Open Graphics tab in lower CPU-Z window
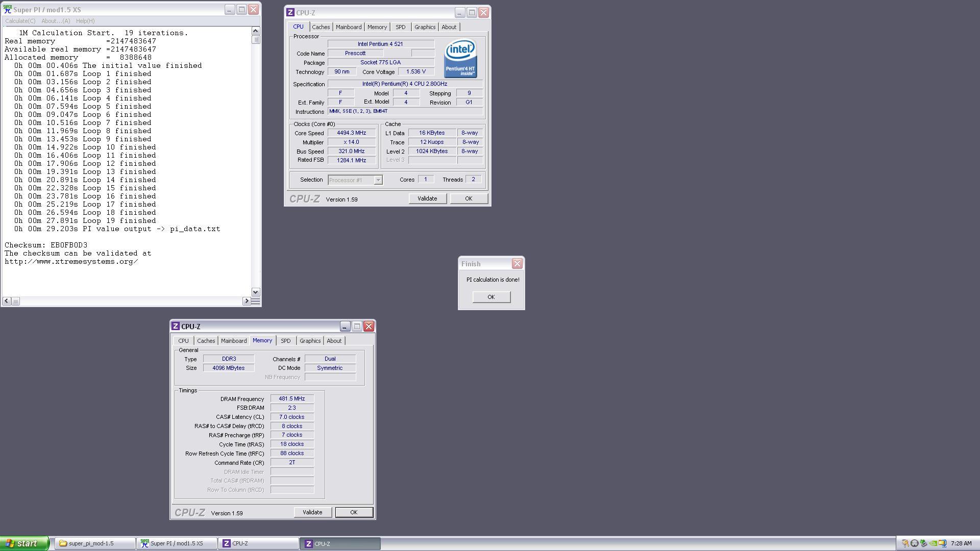Viewport: 980px width, 551px height. (x=310, y=341)
